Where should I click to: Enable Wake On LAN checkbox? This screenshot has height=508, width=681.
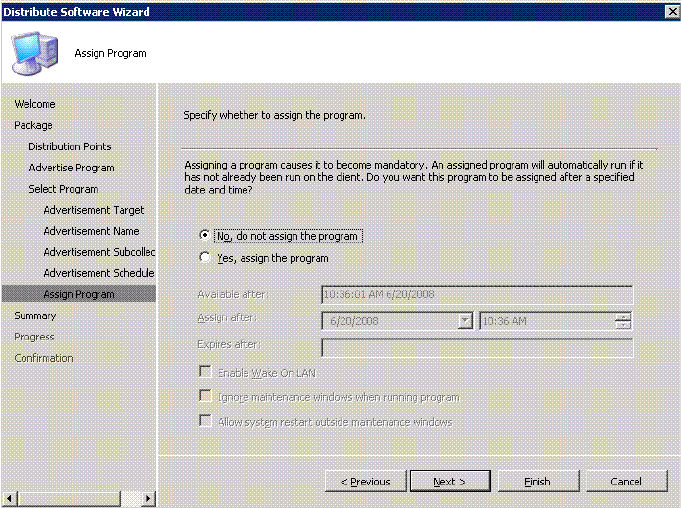[205, 372]
